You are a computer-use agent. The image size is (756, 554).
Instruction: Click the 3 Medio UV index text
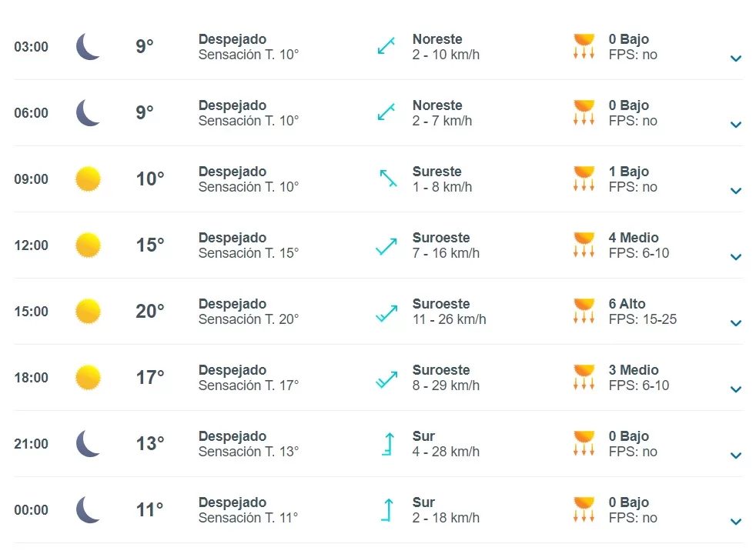634,370
